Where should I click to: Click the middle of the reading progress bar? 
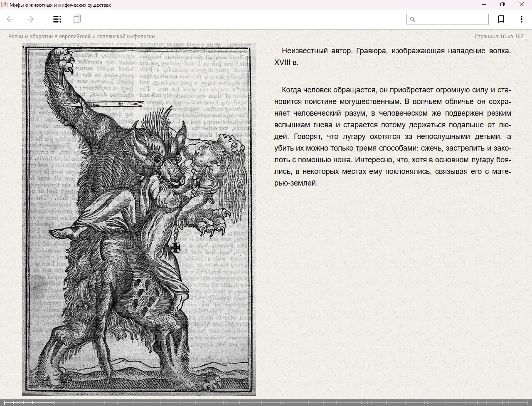point(266,402)
